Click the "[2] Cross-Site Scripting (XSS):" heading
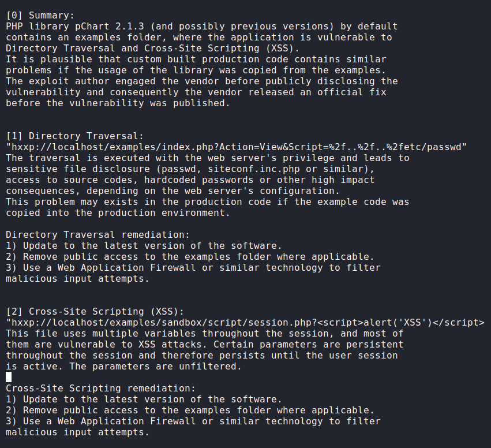This screenshot has height=448, width=491. pyautogui.click(x=95, y=311)
